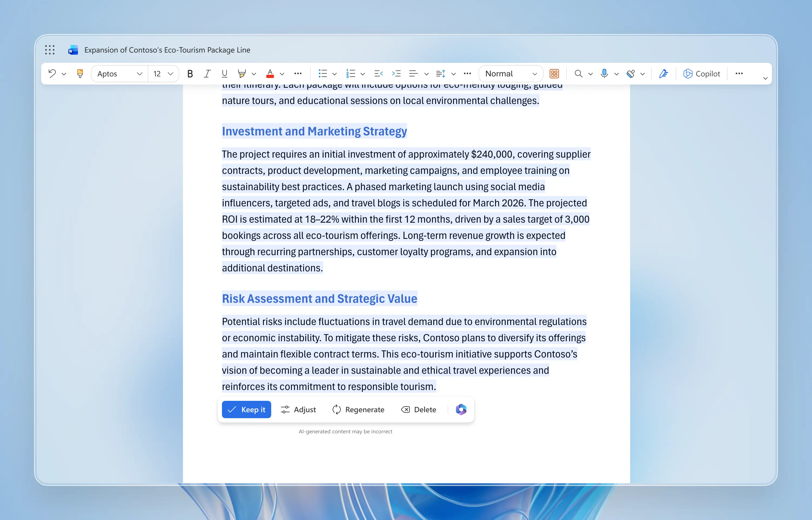Open the app launcher grid
812x520 pixels.
[x=50, y=50]
